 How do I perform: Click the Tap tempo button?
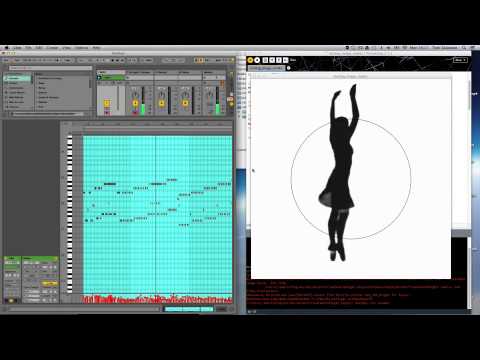7,60
